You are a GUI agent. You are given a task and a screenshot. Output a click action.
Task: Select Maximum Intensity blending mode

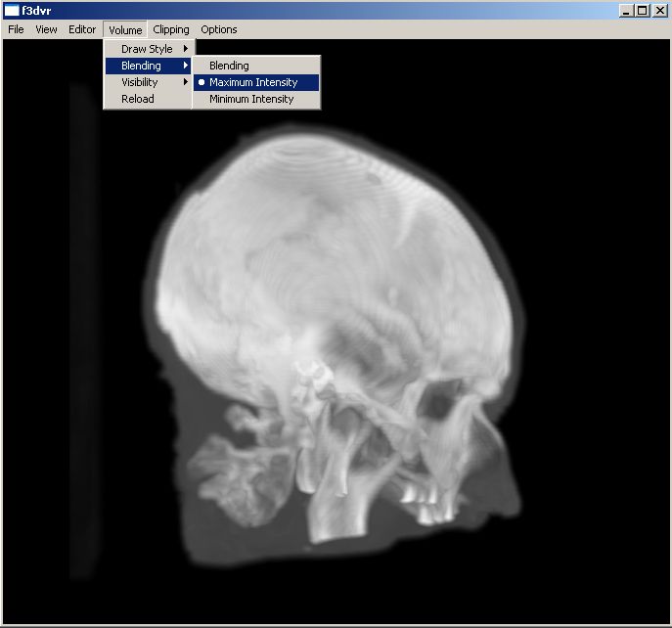(x=256, y=82)
